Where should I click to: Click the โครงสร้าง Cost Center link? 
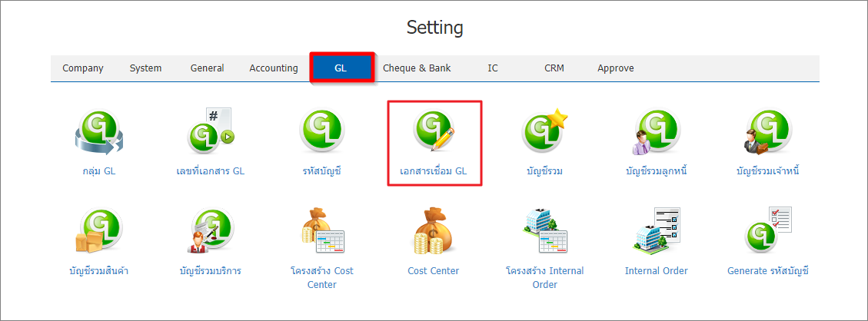pyautogui.click(x=321, y=278)
